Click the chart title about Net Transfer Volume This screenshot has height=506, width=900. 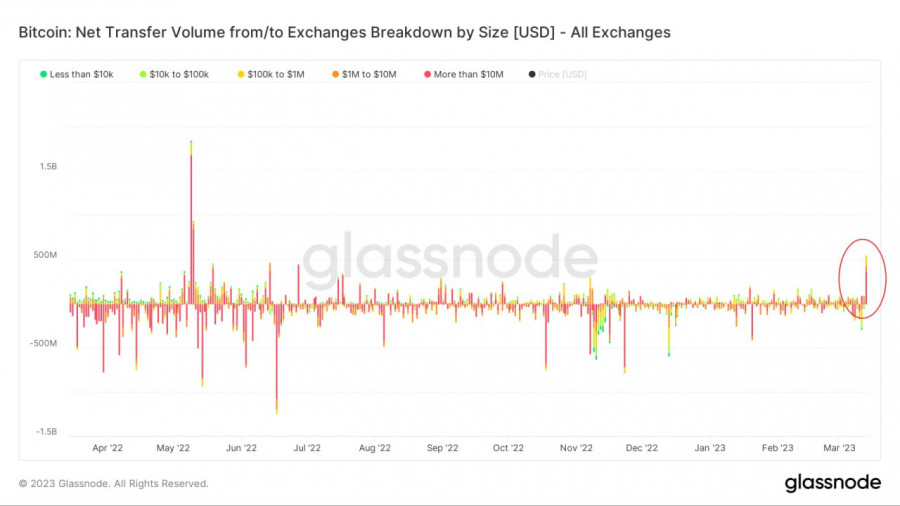pos(344,32)
